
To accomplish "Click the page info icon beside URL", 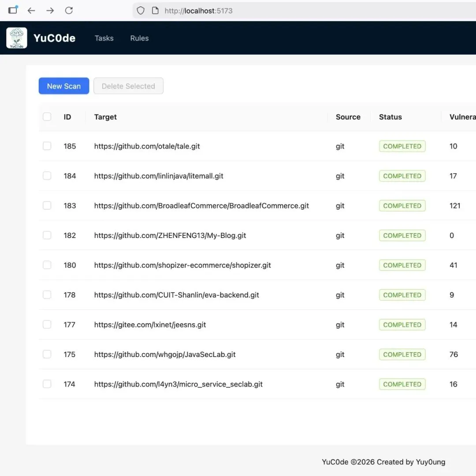I will coord(155,11).
